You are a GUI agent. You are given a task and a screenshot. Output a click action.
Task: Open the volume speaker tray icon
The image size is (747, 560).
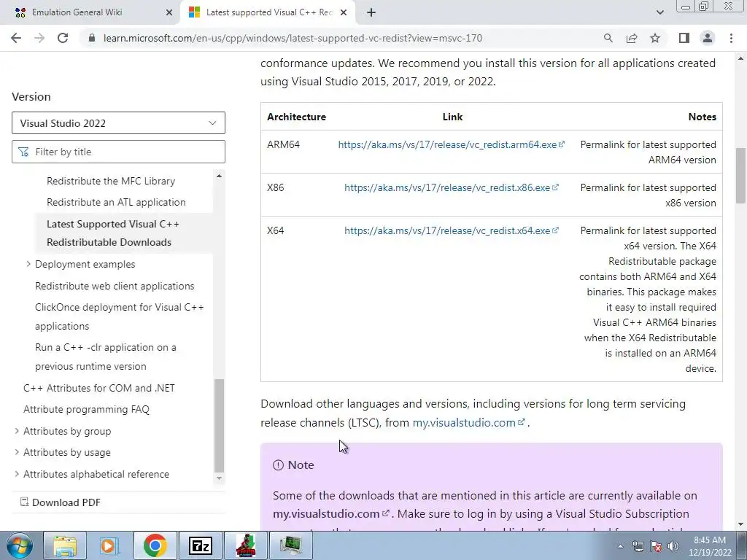pyautogui.click(x=673, y=546)
